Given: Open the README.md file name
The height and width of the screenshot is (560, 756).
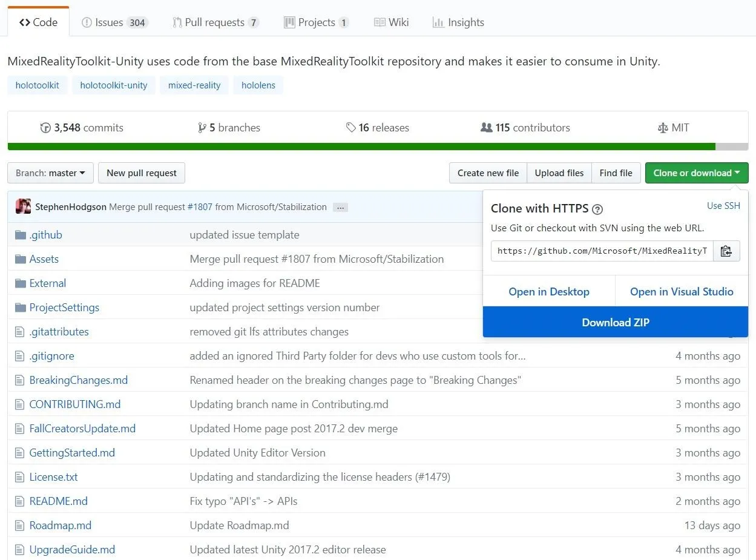Looking at the screenshot, I should (x=59, y=501).
